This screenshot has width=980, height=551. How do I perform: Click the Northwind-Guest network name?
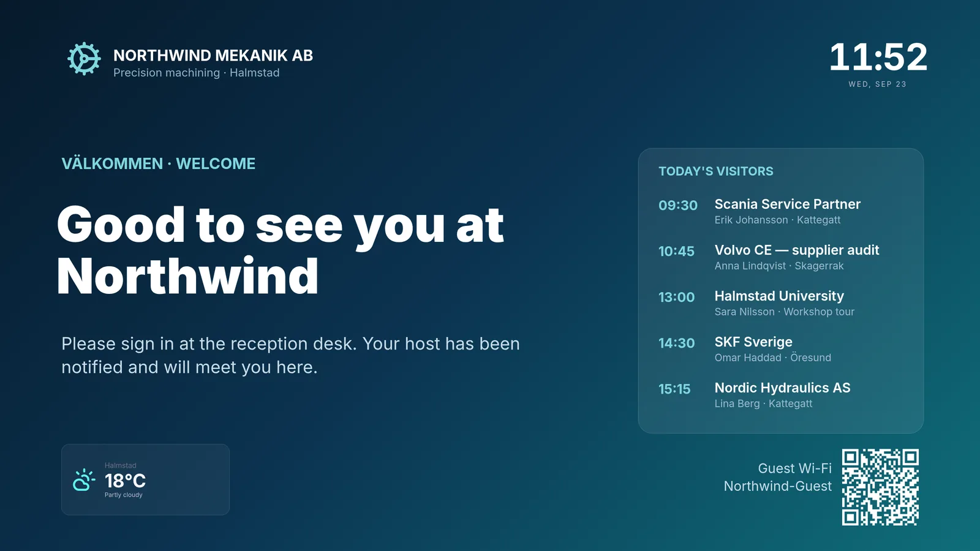pos(778,486)
